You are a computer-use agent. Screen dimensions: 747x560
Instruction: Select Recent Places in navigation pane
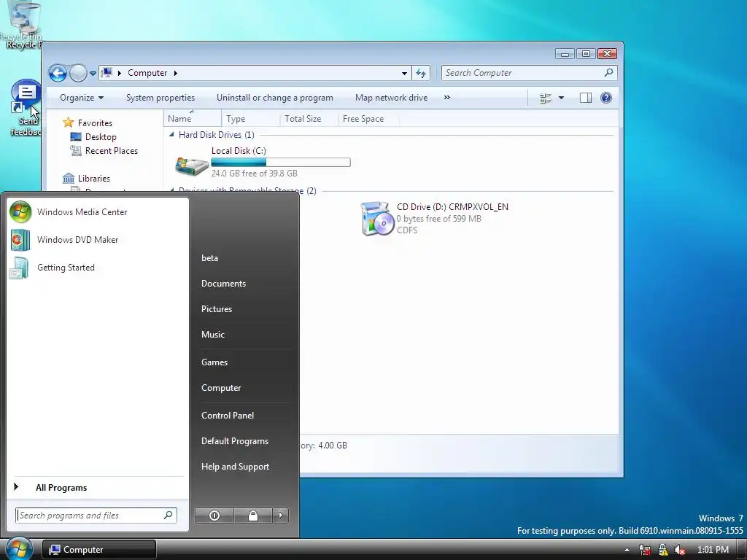pyautogui.click(x=111, y=150)
